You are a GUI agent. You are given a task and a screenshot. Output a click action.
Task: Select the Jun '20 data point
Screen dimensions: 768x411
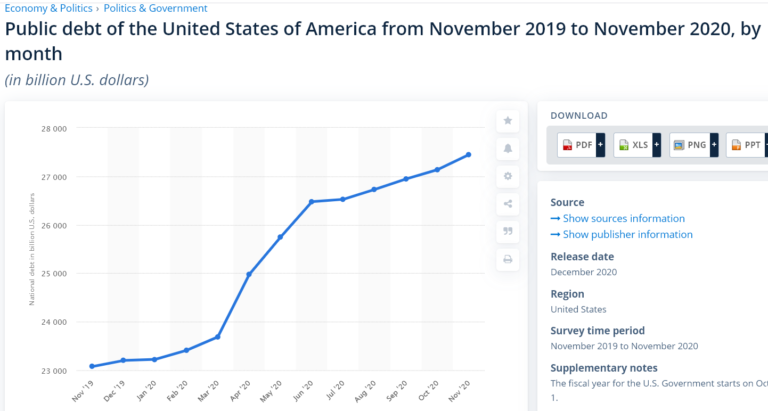coord(311,201)
